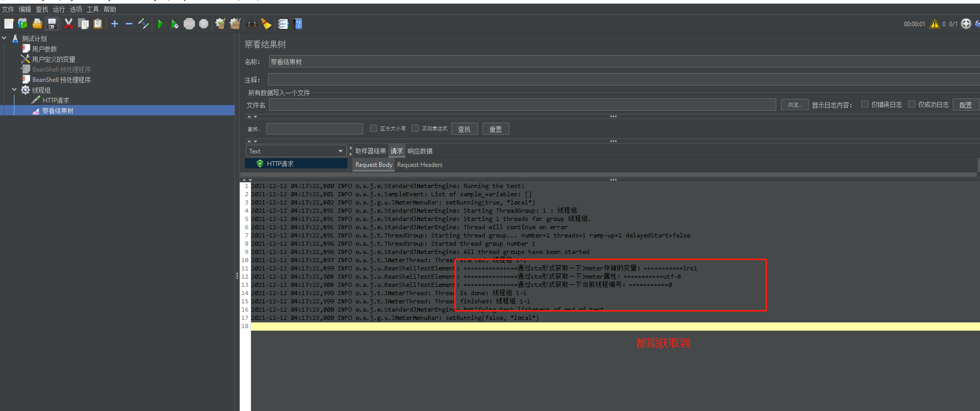The height and width of the screenshot is (411, 980).
Task: Select the Request Headers tab
Action: [x=420, y=165]
